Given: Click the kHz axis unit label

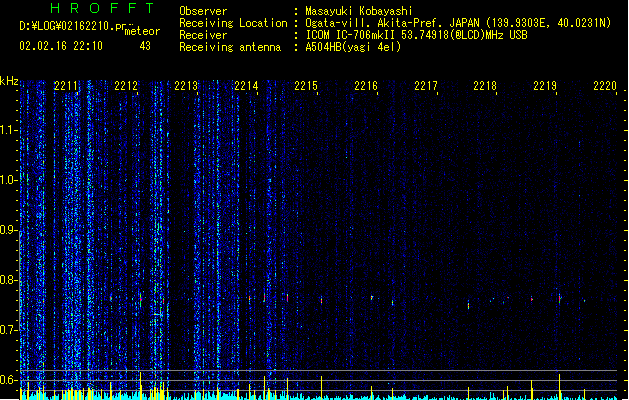Looking at the screenshot, I should coord(9,81).
